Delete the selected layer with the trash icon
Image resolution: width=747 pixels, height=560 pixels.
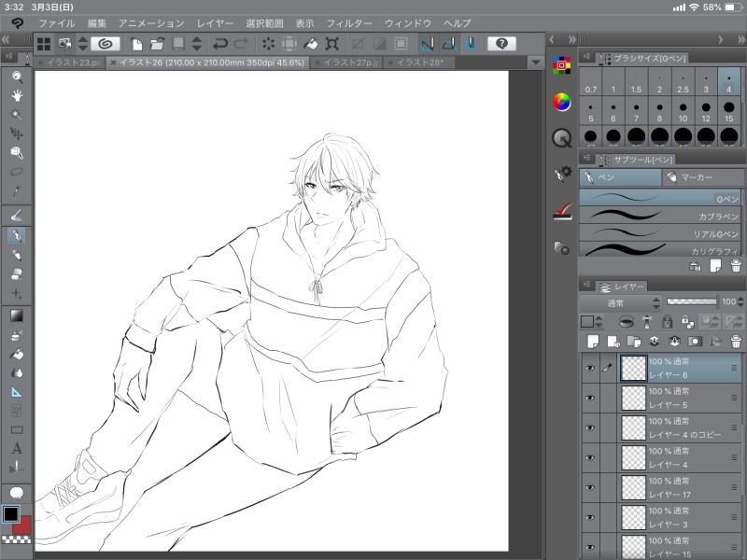click(735, 341)
